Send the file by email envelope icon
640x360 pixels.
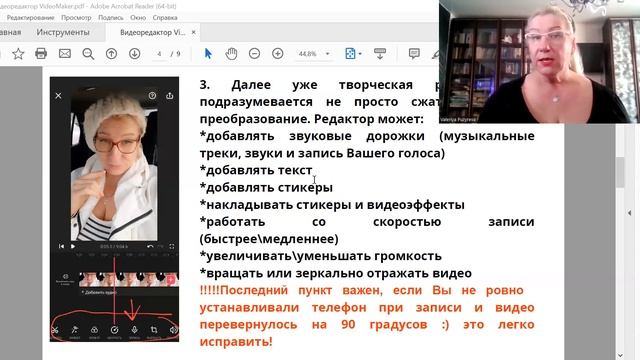[x=64, y=53]
